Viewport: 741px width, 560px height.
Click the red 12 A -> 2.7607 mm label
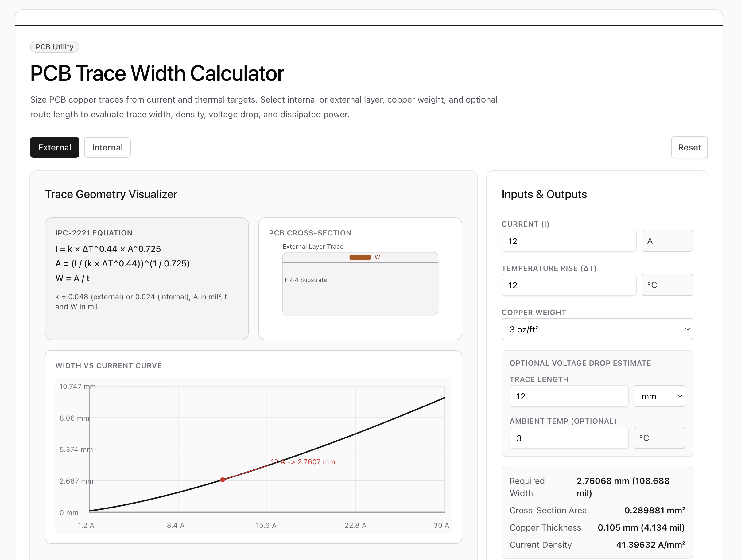point(303,462)
